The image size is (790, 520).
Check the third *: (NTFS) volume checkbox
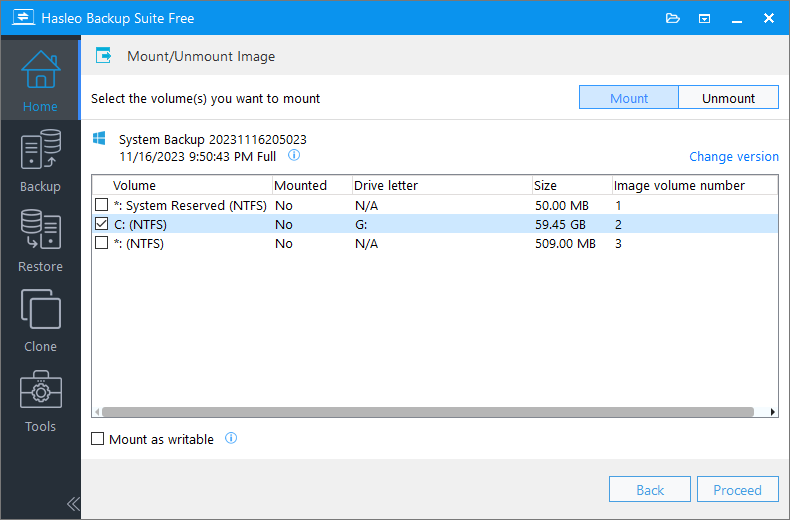(102, 242)
